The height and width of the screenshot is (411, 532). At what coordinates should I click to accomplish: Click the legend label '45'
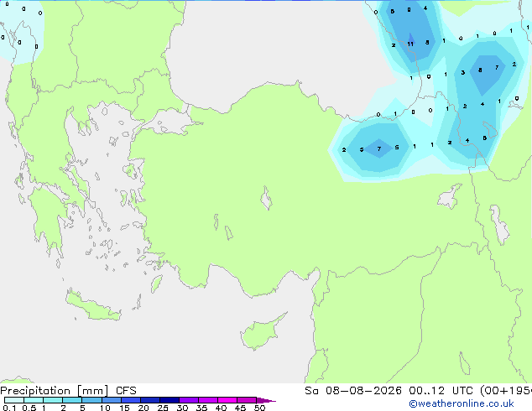click(240, 408)
